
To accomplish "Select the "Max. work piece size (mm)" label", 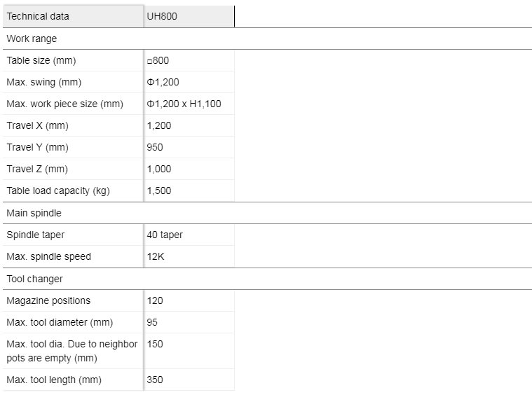I will tap(64, 104).
